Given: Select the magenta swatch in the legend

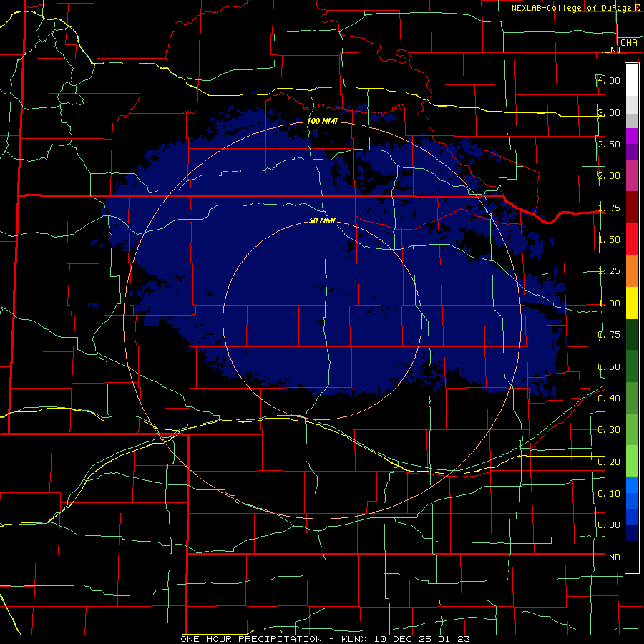Looking at the screenshot, I should click(x=632, y=136).
